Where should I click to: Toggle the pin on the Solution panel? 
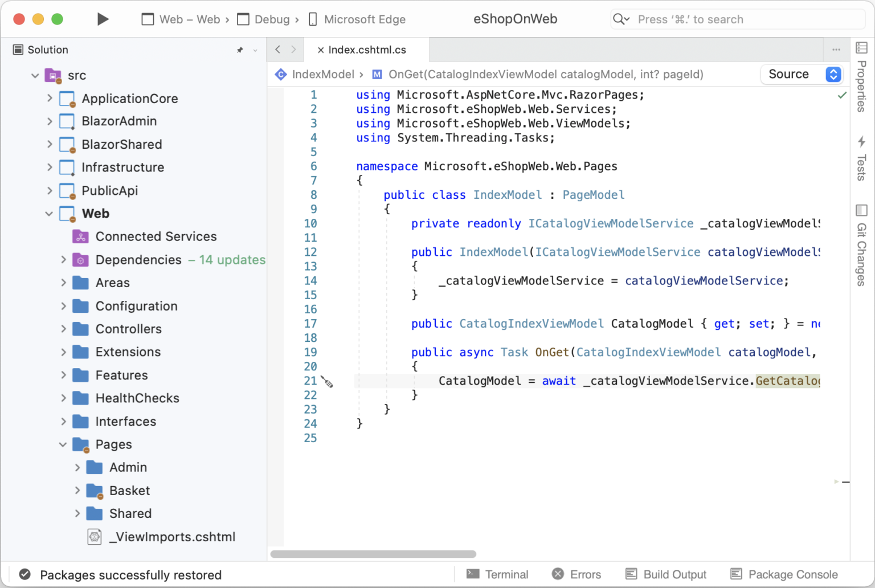tap(239, 50)
